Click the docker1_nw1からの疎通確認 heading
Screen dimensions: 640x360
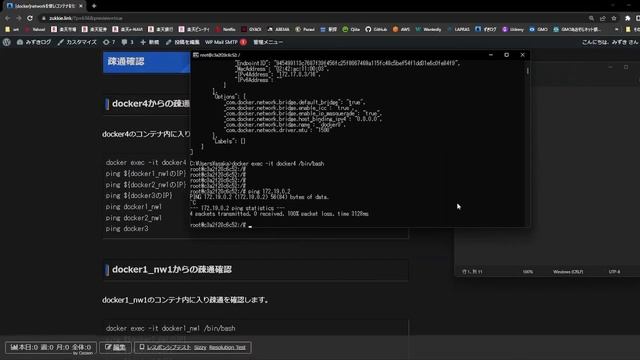(x=172, y=269)
